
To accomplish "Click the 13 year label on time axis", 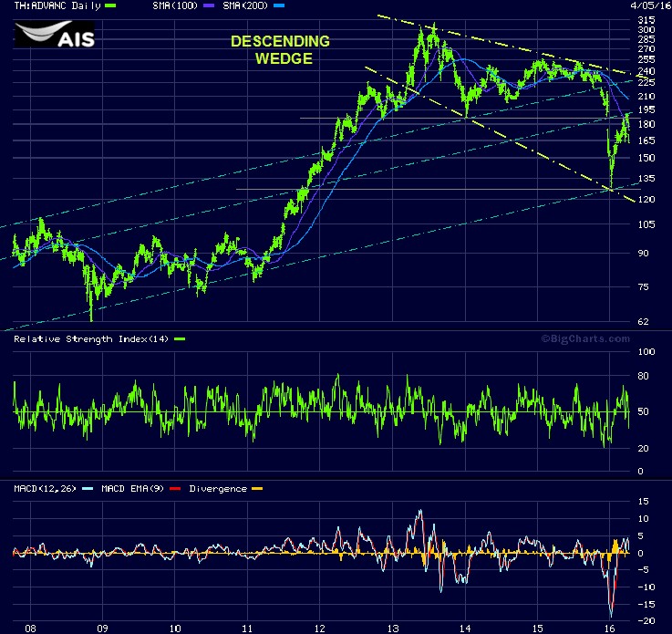I will tap(393, 629).
